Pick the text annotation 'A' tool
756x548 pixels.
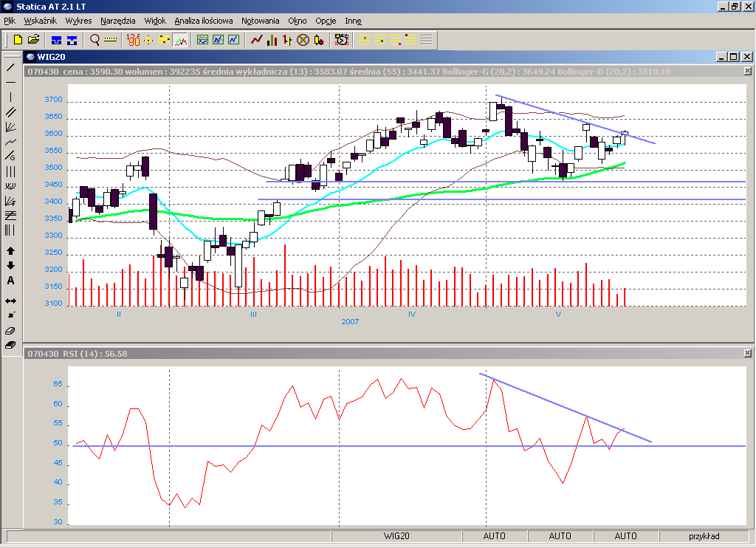(x=10, y=280)
